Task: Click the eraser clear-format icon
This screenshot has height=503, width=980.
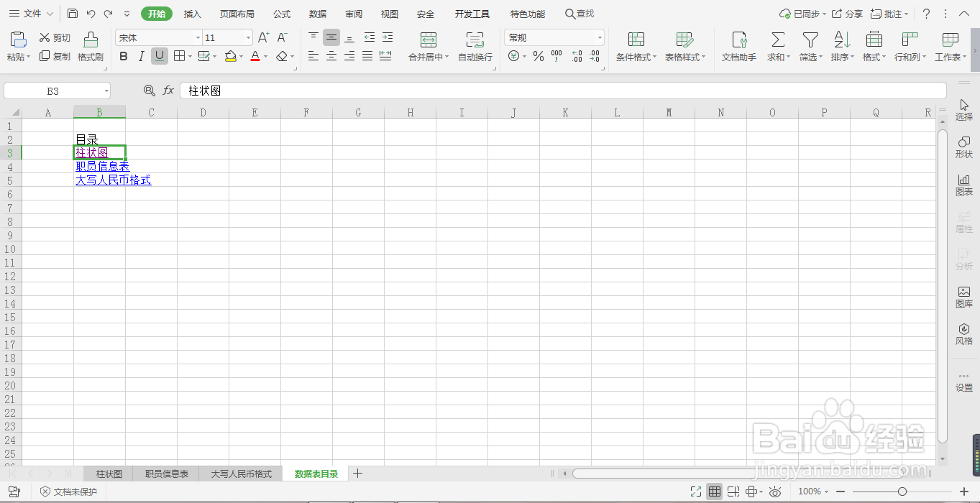Action: tap(282, 56)
